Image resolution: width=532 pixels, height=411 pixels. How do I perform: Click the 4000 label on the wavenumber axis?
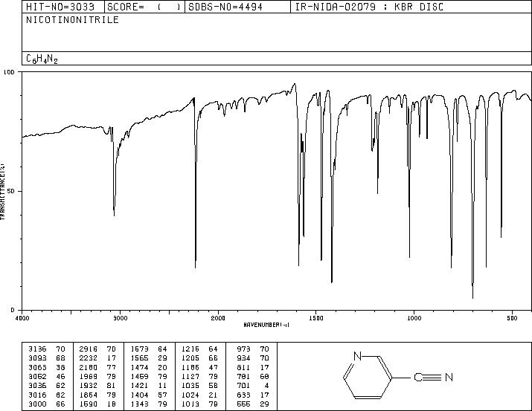22,318
